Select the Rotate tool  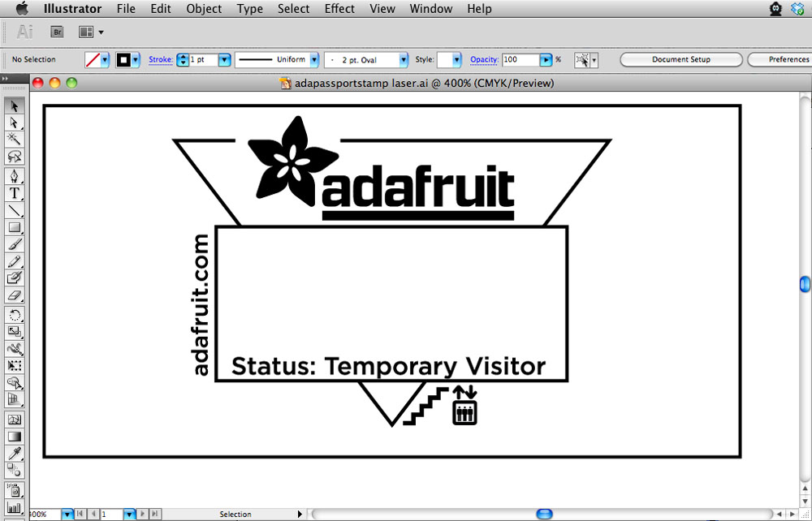tap(15, 315)
